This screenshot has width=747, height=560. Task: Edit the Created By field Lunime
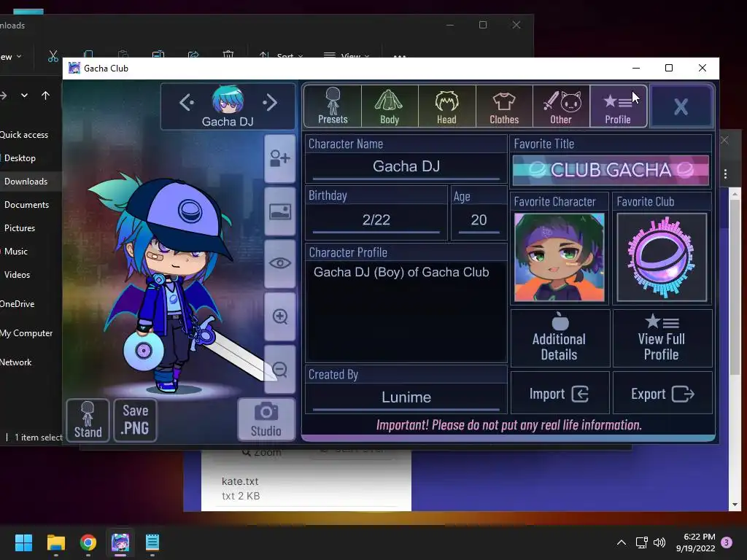pos(406,397)
